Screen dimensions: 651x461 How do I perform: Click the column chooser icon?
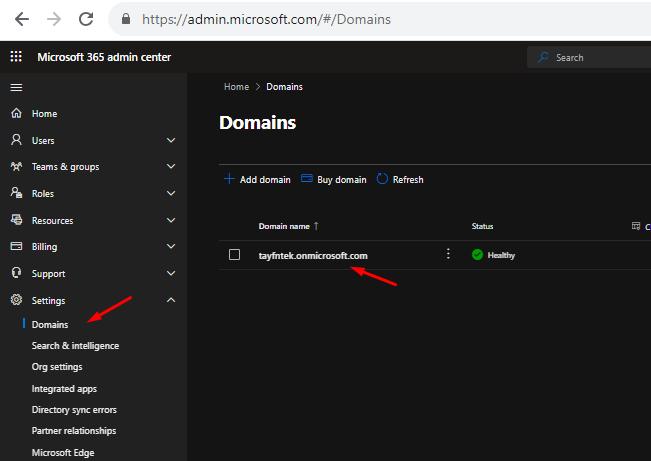(x=636, y=226)
